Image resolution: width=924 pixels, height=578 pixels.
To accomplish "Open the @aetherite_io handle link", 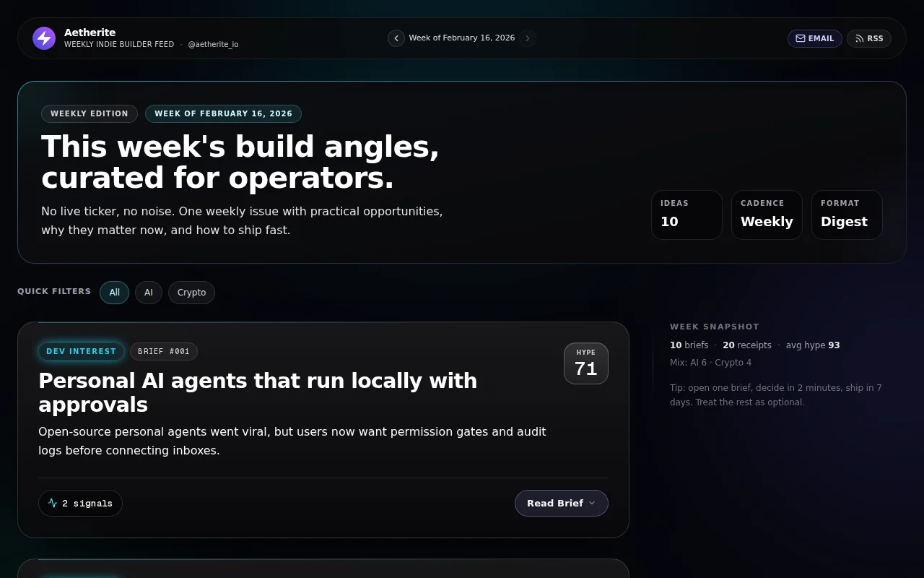I will (213, 44).
